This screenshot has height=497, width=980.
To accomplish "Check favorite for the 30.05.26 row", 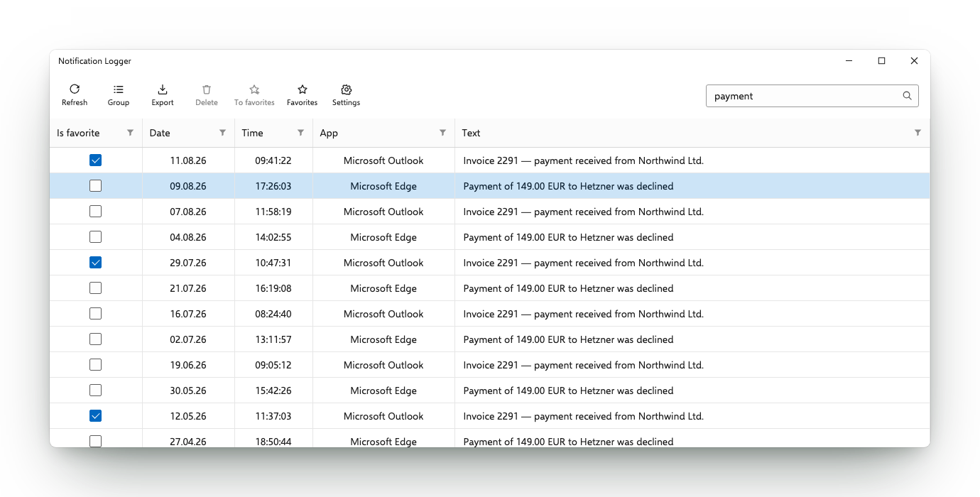I will tap(96, 390).
